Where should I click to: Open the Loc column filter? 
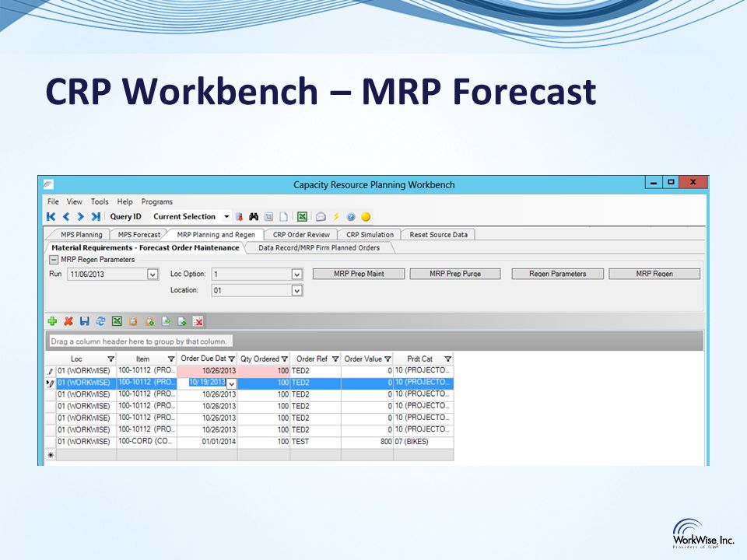point(111,359)
